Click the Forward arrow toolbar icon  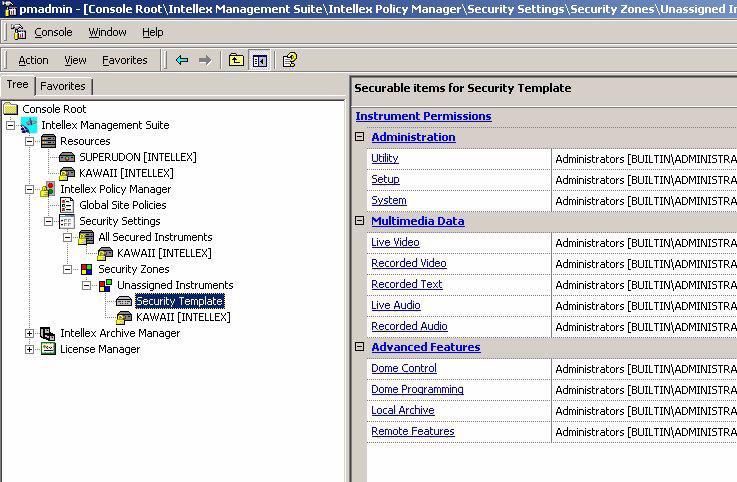[x=205, y=60]
